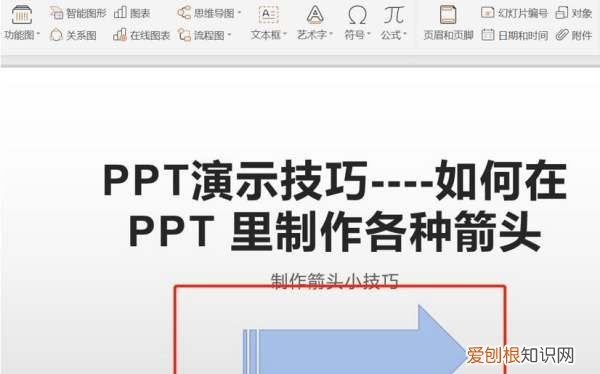Open the 功能图 gallery icon

21,15
